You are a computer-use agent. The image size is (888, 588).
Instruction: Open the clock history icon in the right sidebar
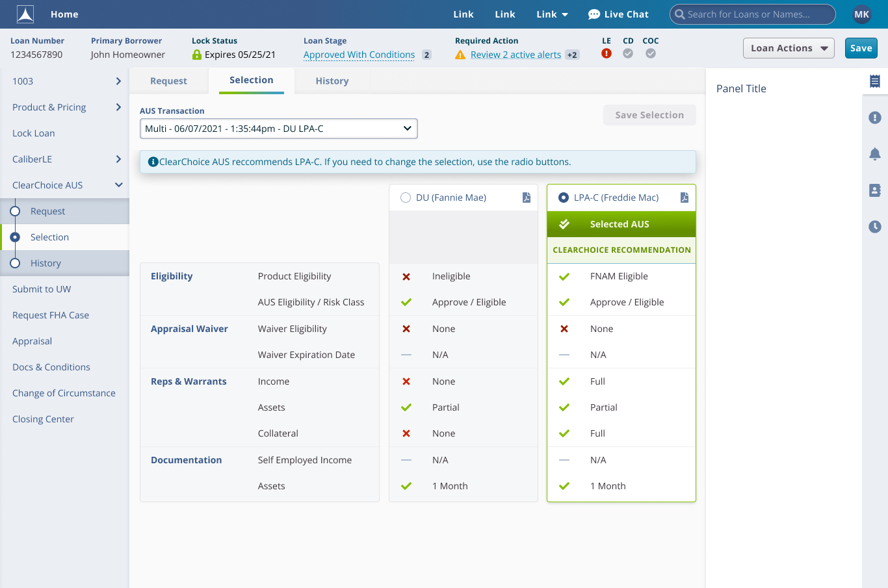pos(875,227)
